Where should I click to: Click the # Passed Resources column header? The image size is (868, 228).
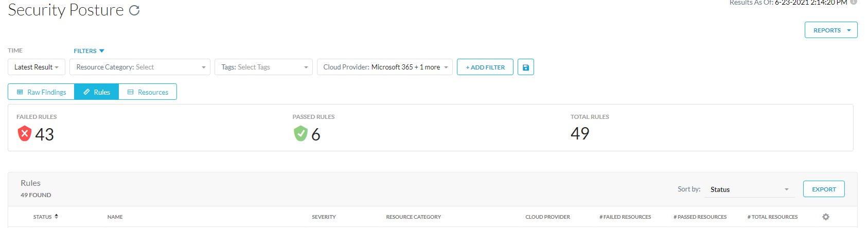tap(700, 217)
